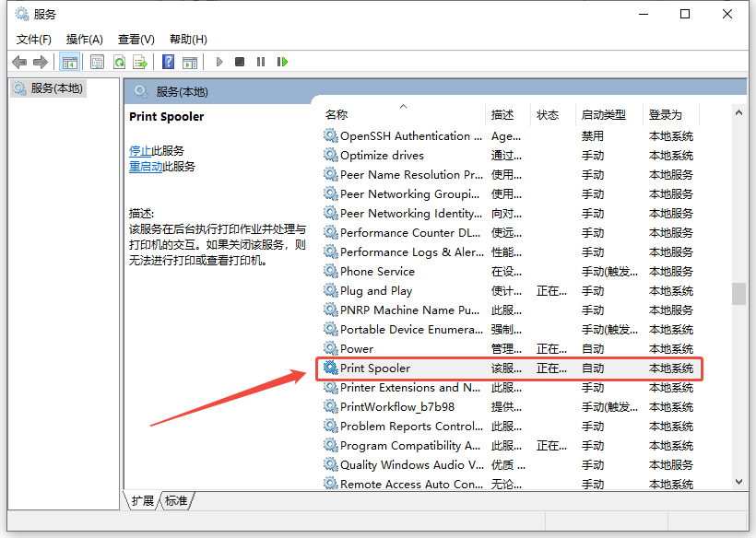The image size is (756, 538).
Task: Click the scrollbar up arrow
Action: click(738, 112)
